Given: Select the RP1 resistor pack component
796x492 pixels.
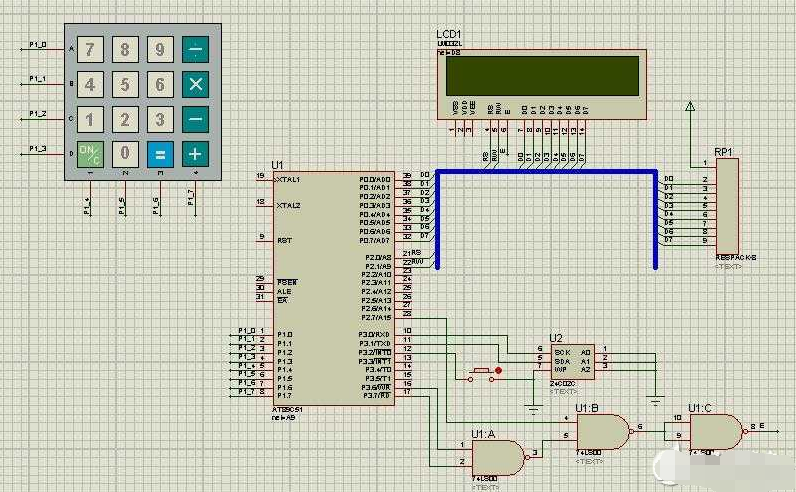Looking at the screenshot, I should [x=727, y=207].
